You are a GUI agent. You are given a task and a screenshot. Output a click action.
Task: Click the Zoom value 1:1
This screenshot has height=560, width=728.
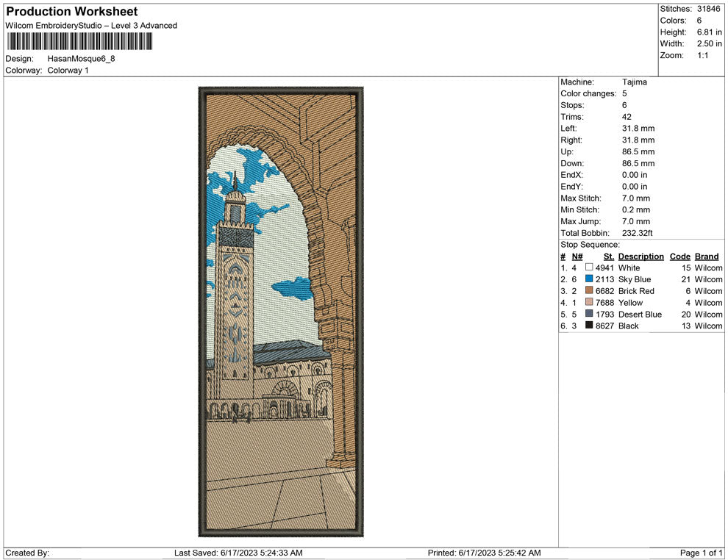point(702,56)
